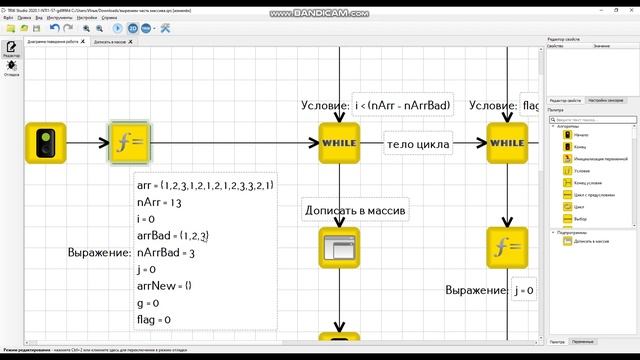Click the Свойство column header
Screen dimensions: 640x360
pos(555,46)
